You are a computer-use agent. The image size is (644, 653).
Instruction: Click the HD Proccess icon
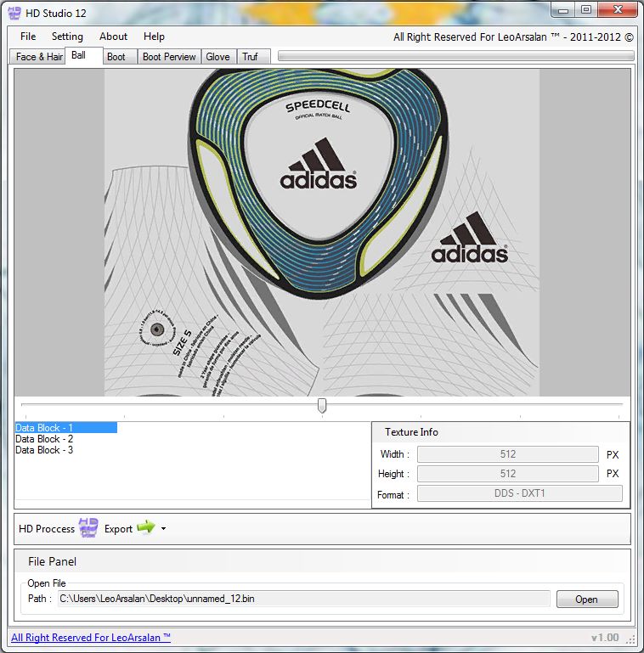88,528
